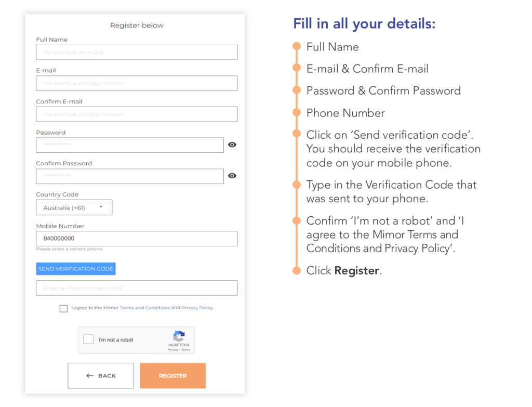Open reCAPTCHA Privacy link
532x407 pixels.
click(173, 350)
